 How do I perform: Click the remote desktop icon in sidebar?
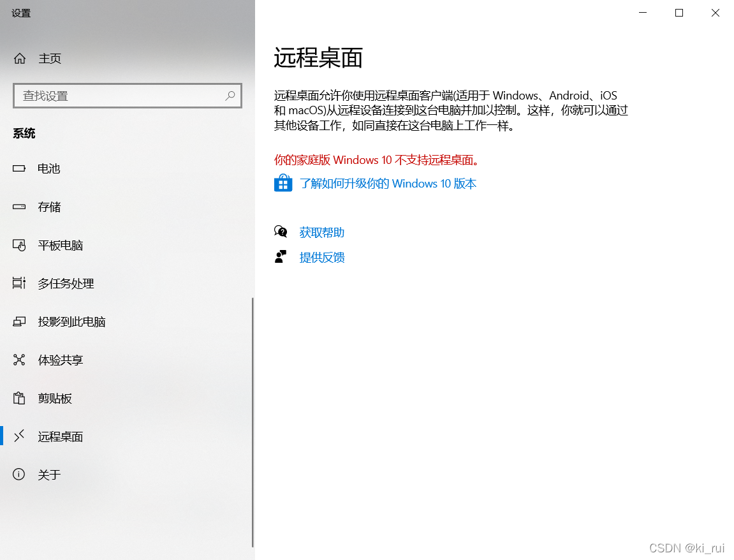pos(19,436)
